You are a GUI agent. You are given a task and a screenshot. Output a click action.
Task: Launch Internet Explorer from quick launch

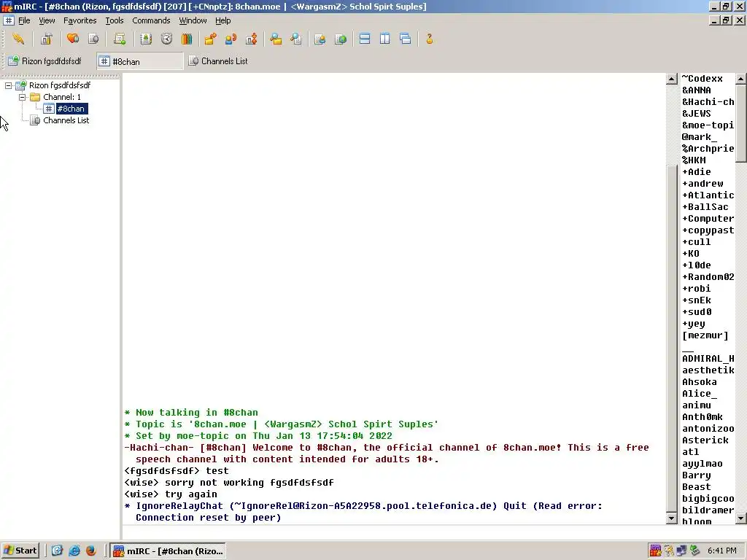pyautogui.click(x=74, y=551)
